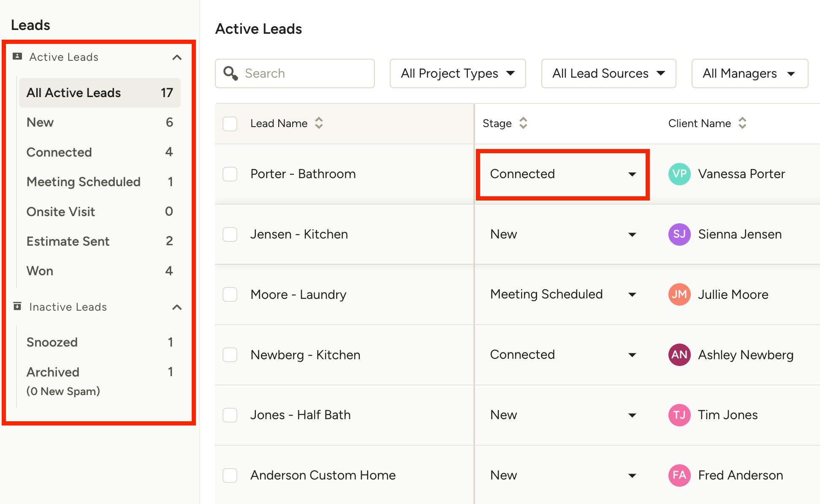
Task: Open the All Lead Sources filter
Action: pos(608,73)
